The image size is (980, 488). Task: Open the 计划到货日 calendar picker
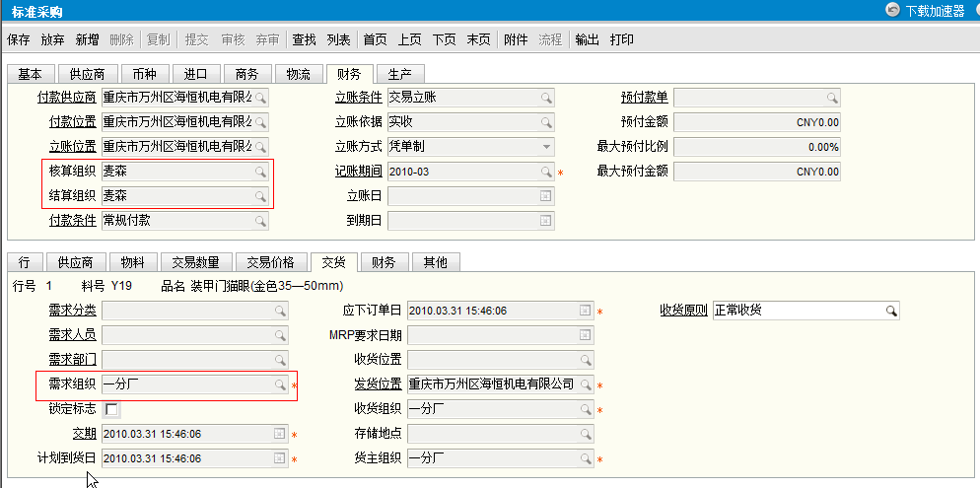[280, 458]
